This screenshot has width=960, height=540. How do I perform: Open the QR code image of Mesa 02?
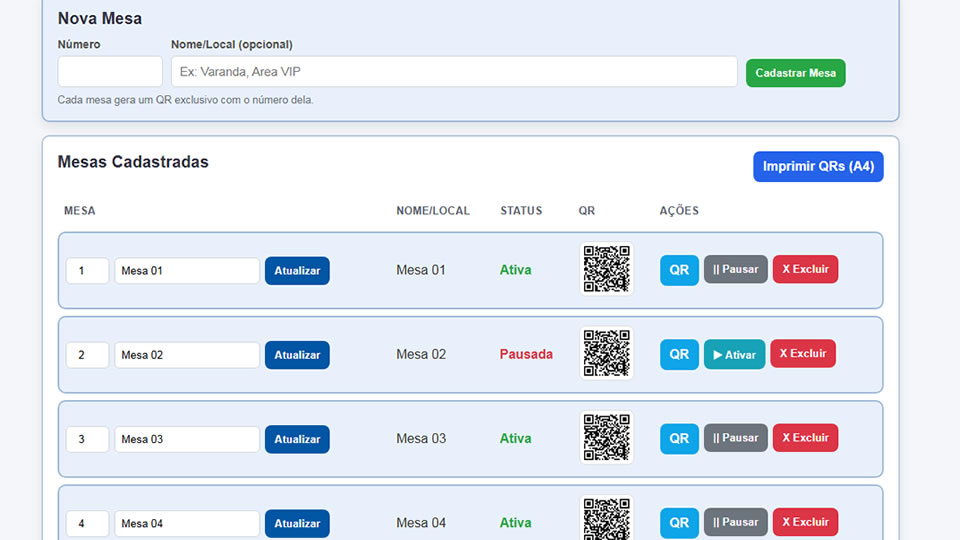click(x=606, y=353)
